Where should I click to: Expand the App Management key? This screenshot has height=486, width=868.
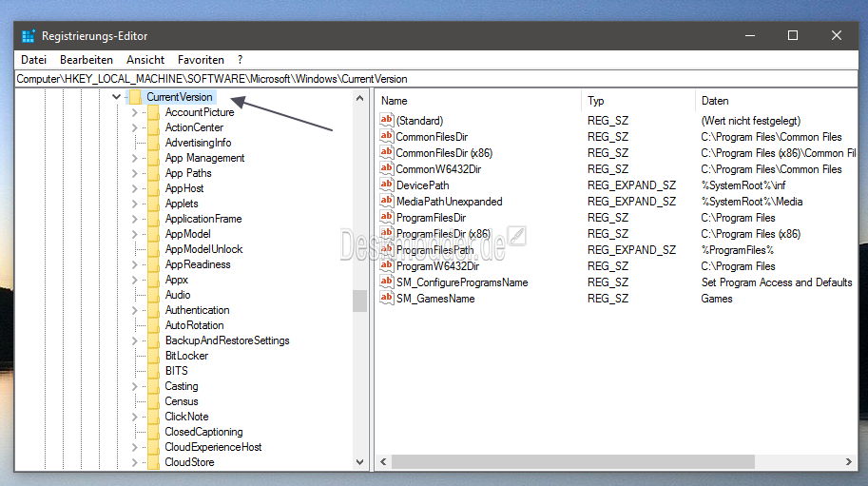(134, 158)
